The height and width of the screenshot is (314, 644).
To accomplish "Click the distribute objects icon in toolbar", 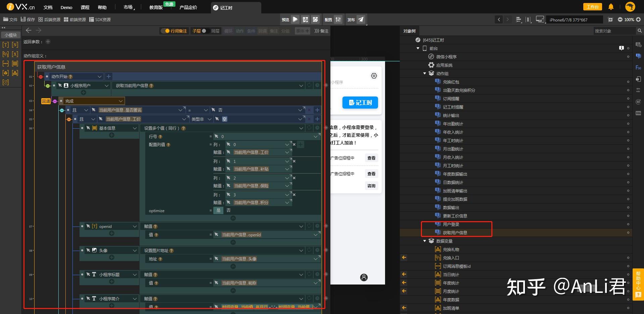I will 528,20.
